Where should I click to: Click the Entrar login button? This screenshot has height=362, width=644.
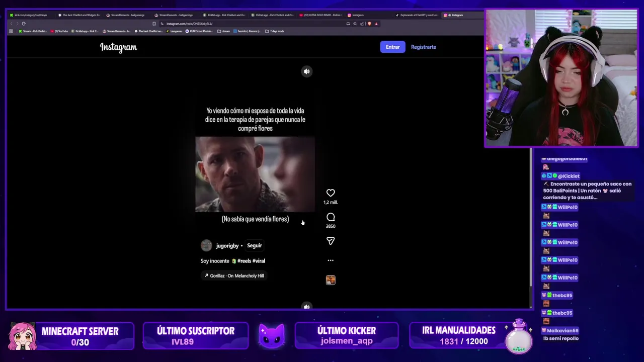pyautogui.click(x=392, y=47)
